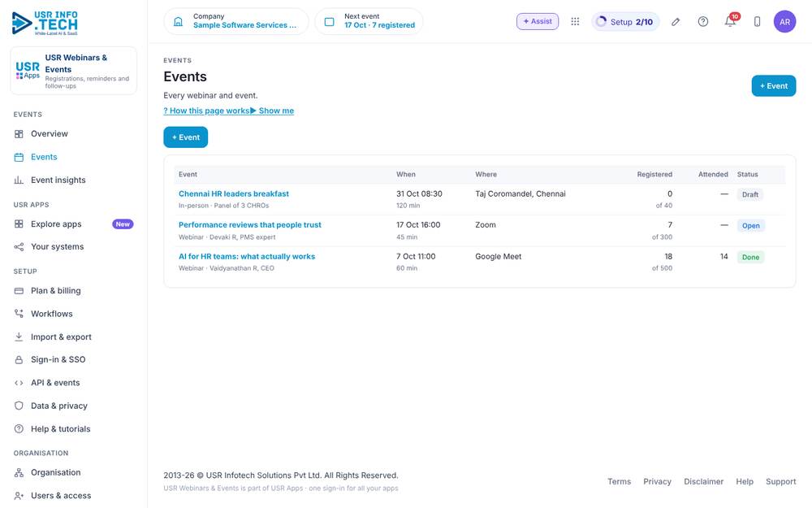Viewport: 812px width, 508px height.
Task: Open 'Performance reviews that people trust' event
Action: point(249,225)
